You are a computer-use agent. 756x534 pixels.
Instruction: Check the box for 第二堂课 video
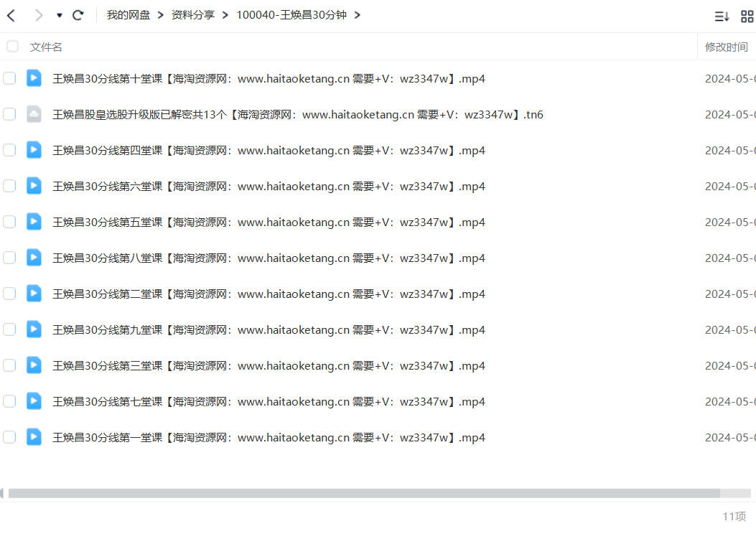pos(9,294)
